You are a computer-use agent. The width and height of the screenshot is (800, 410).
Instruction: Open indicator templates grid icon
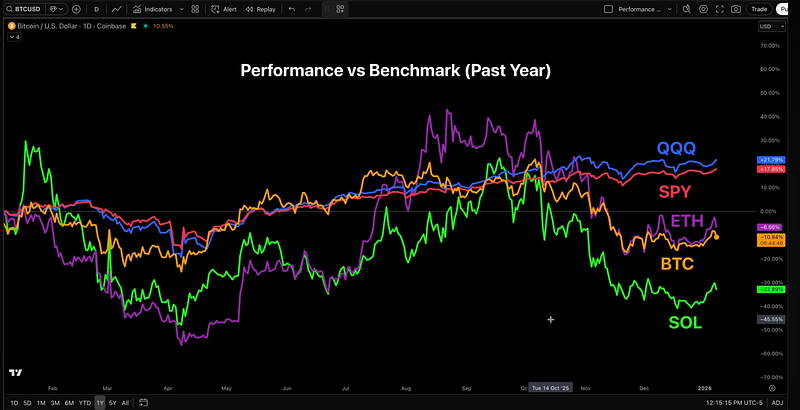(195, 9)
